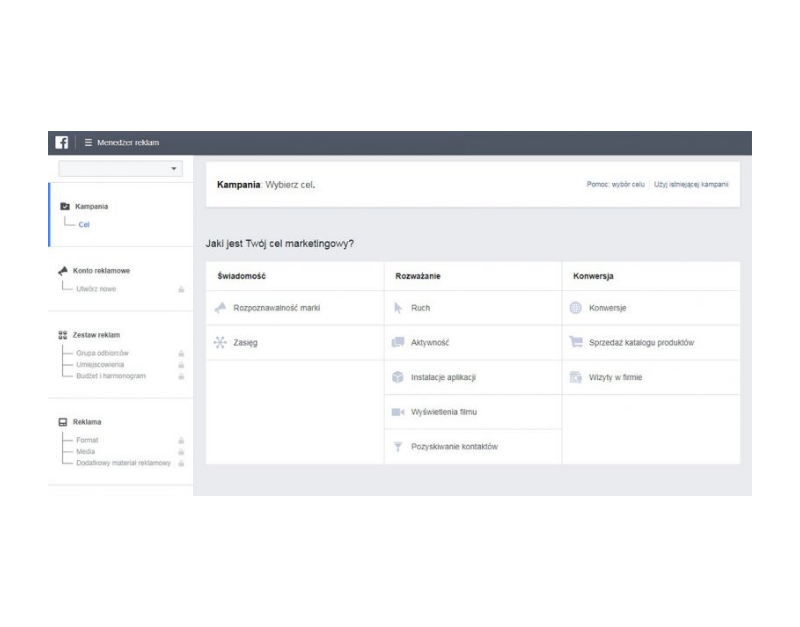Select Utwórz nowe under Konto reklamowe

click(x=96, y=289)
